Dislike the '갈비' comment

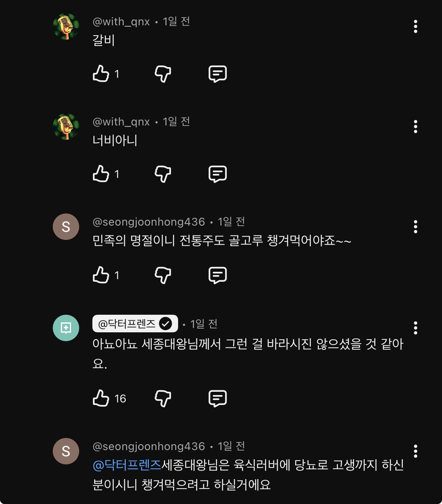(x=163, y=74)
